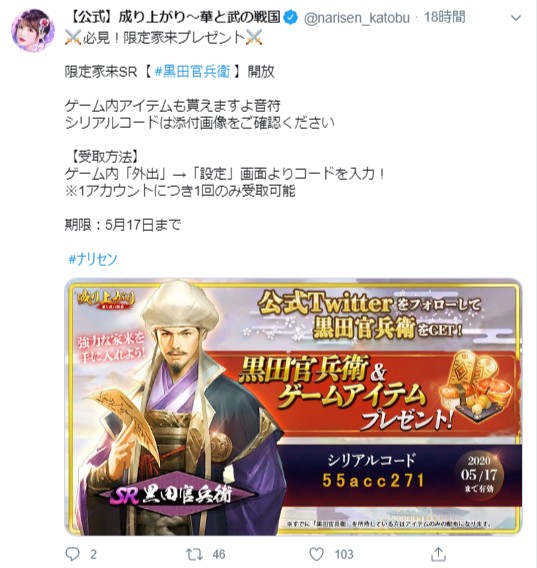This screenshot has width=537, height=568.
Task: Open the attached 黒田官兵衛 promo image
Action: [293, 406]
